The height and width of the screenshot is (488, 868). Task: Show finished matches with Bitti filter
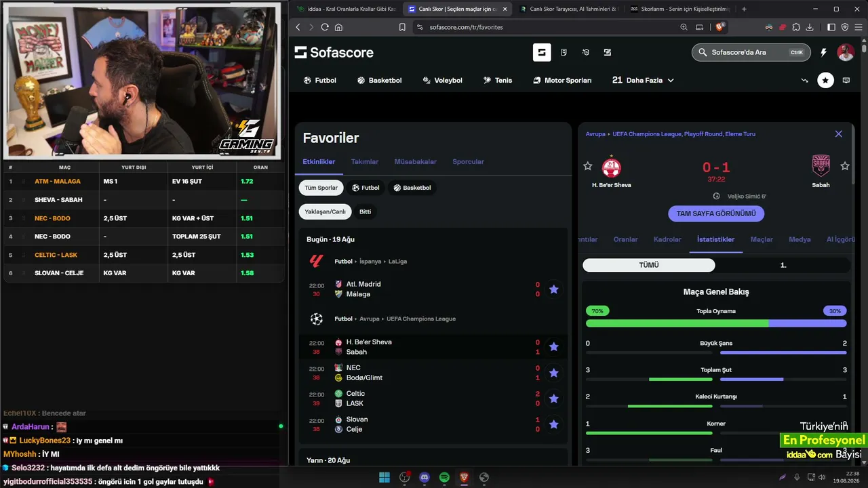coord(365,211)
